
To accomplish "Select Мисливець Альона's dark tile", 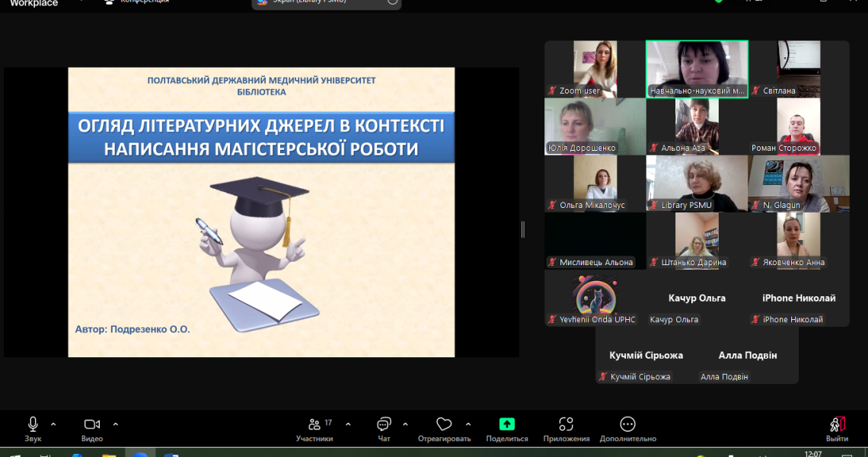I will pos(595,241).
